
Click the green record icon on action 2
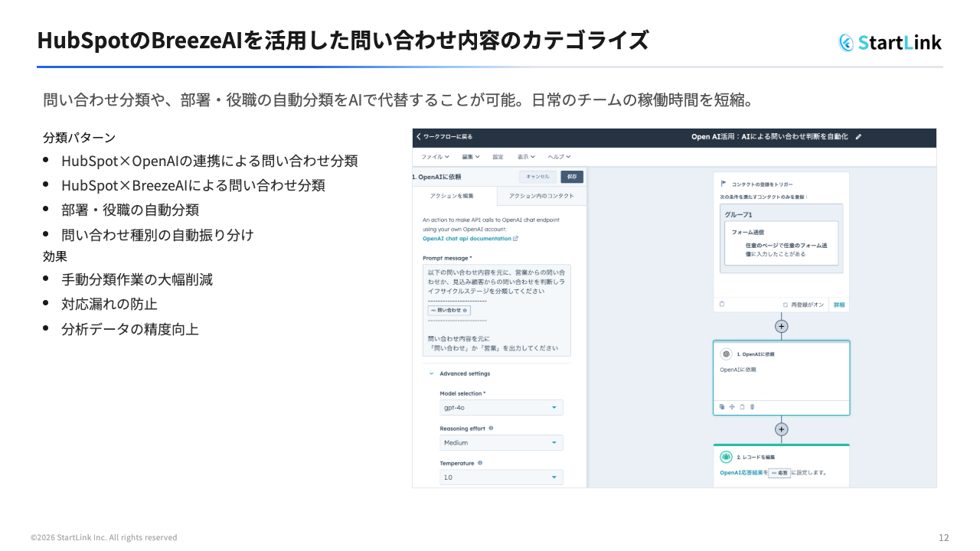click(x=726, y=457)
